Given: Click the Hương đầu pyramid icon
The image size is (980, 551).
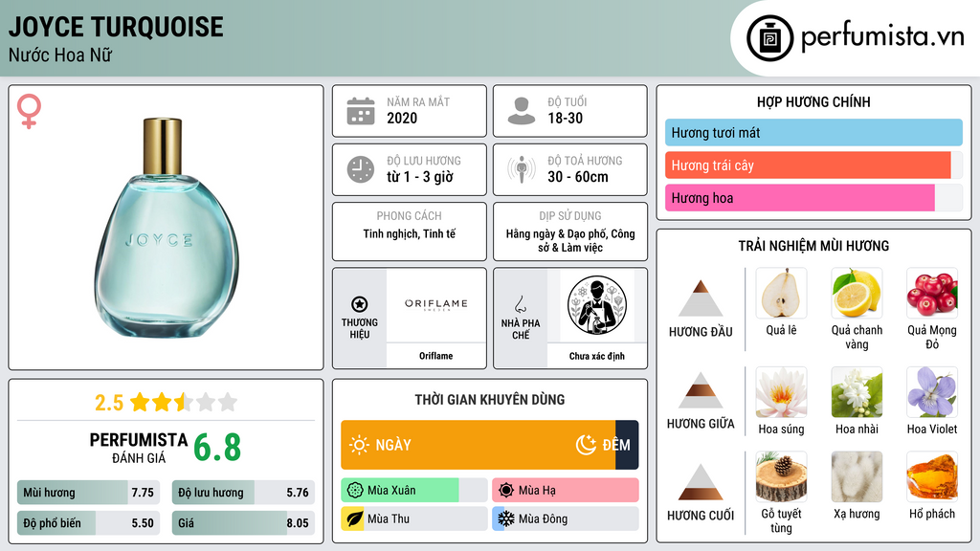Looking at the screenshot, I should 701,298.
